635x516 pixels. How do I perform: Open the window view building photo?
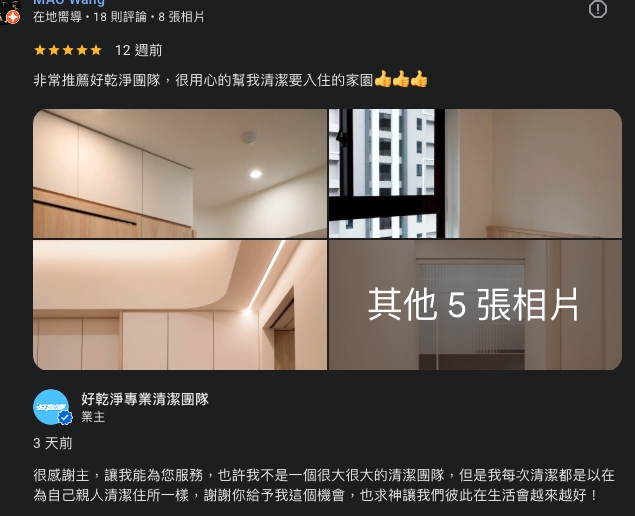click(x=475, y=173)
